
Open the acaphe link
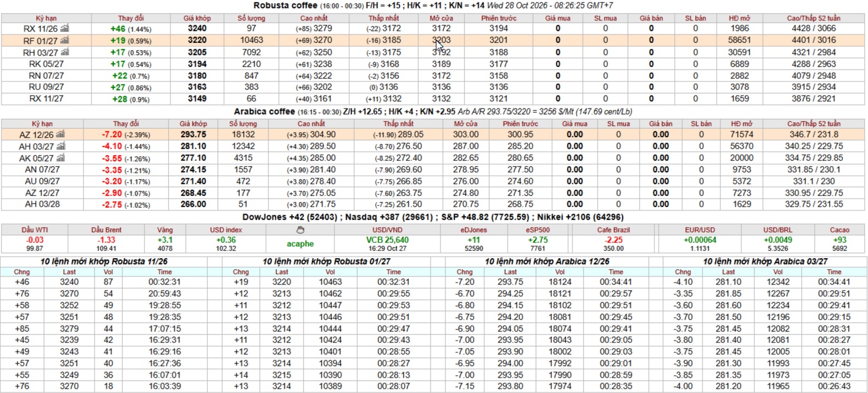click(x=300, y=244)
